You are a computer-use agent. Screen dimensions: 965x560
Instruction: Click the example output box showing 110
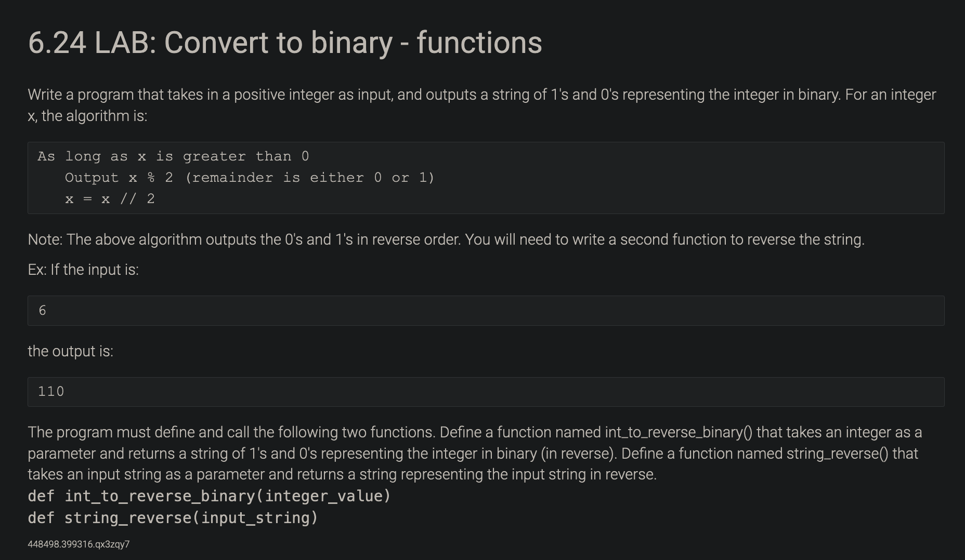click(486, 392)
